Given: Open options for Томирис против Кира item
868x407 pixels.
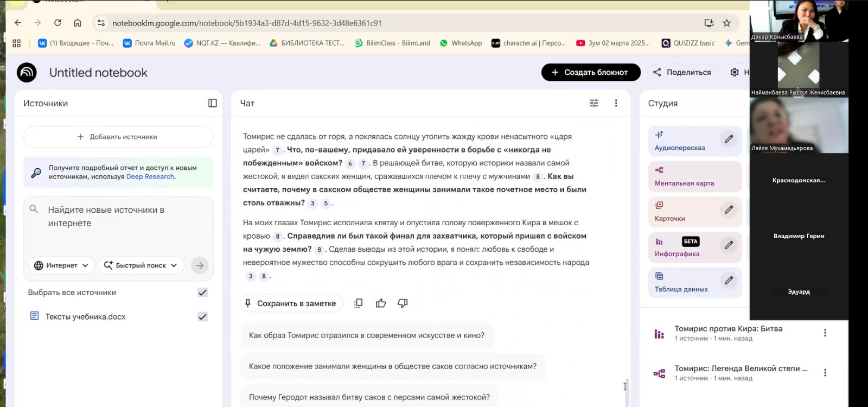Looking at the screenshot, I should 825,333.
